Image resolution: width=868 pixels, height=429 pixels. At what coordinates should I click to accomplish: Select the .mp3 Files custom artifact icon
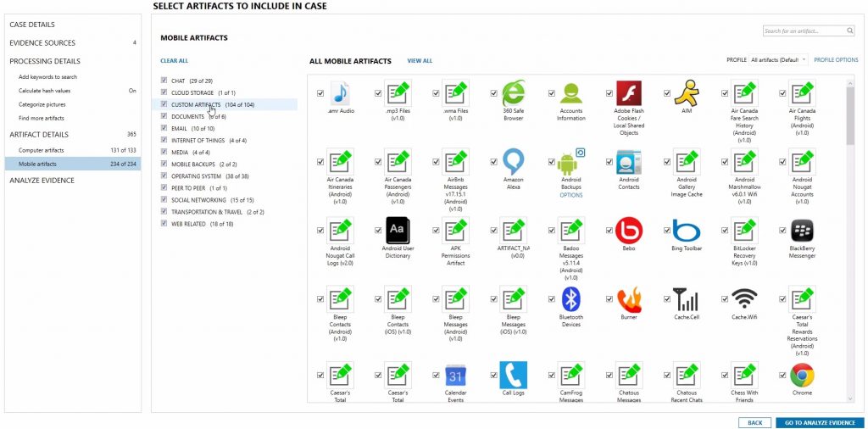[x=398, y=93]
